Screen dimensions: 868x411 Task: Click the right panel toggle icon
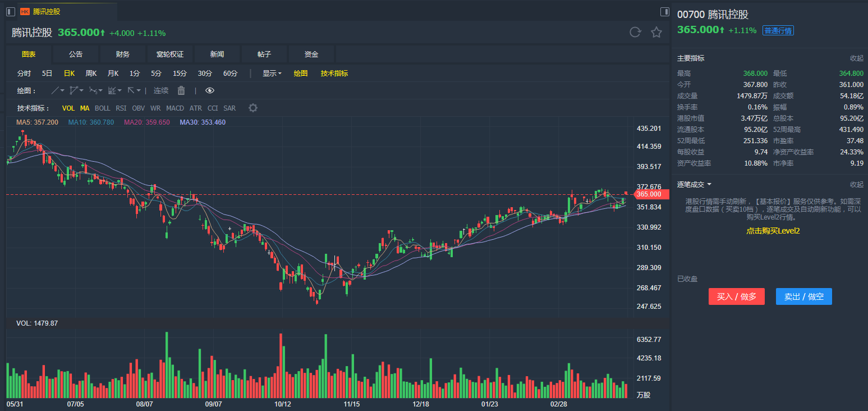click(665, 12)
